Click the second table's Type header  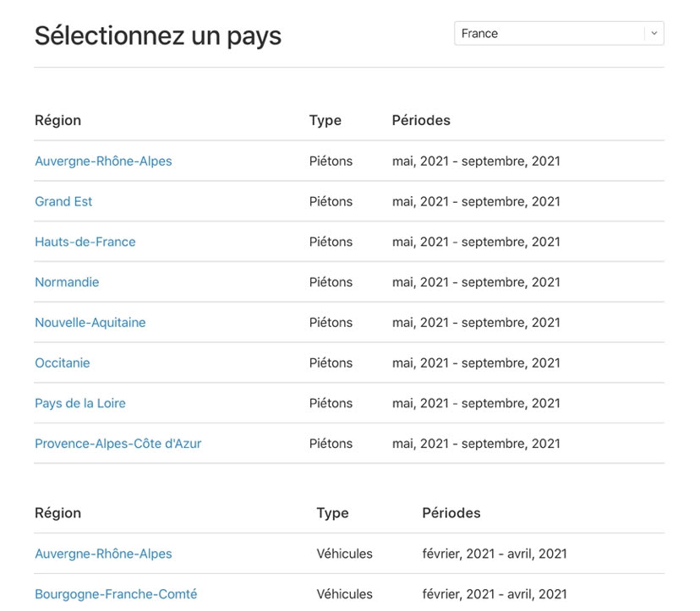pyautogui.click(x=332, y=513)
